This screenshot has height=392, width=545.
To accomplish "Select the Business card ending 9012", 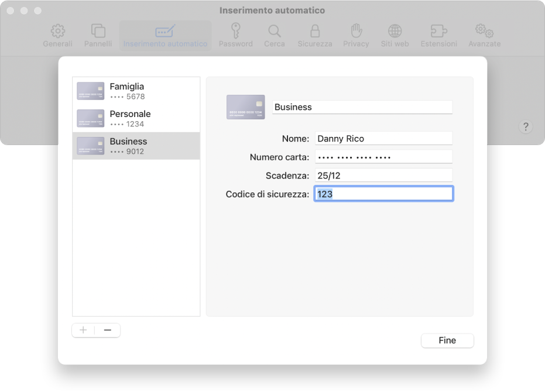I will click(136, 146).
